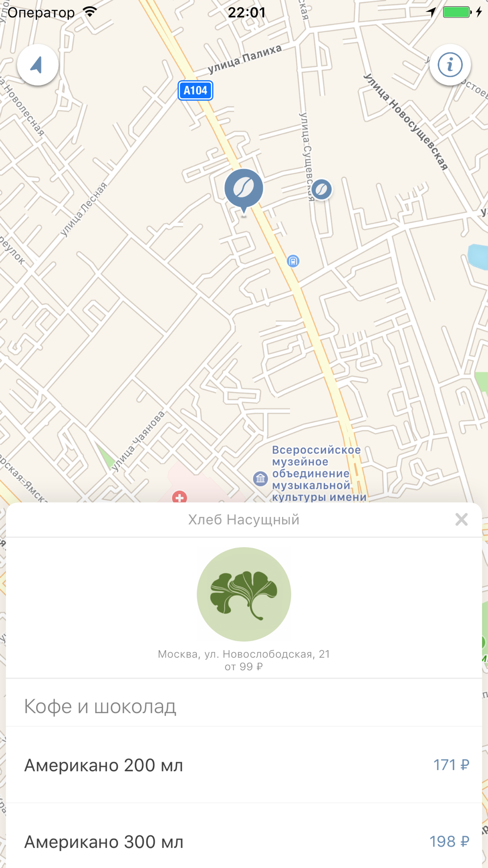The width and height of the screenshot is (488, 868).
Task: Tap the museum icon on map
Action: click(x=260, y=478)
